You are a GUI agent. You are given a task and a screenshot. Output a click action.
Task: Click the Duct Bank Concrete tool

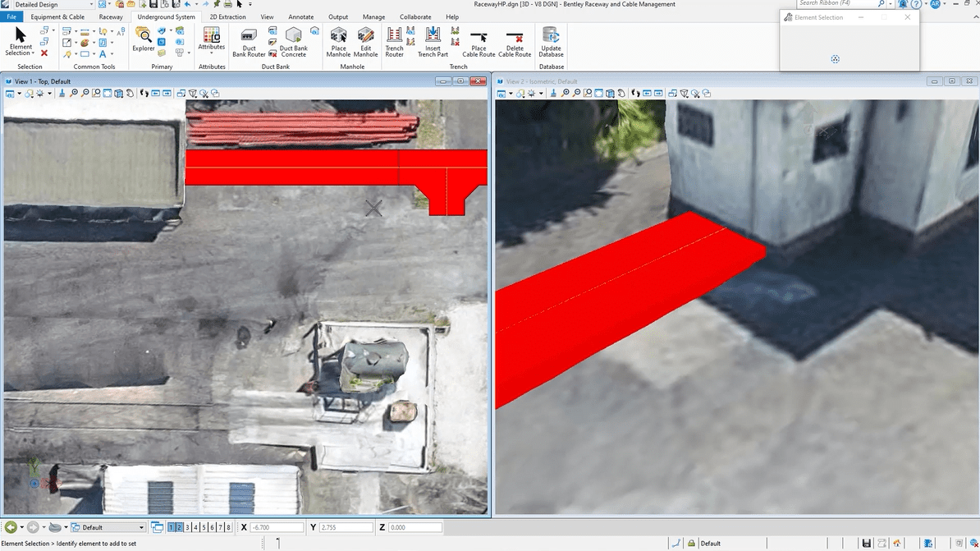[293, 41]
